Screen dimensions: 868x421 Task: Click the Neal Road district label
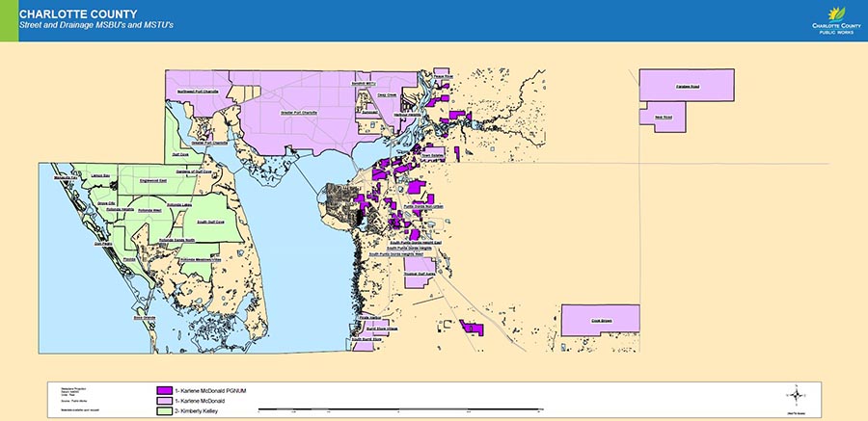[x=663, y=117]
